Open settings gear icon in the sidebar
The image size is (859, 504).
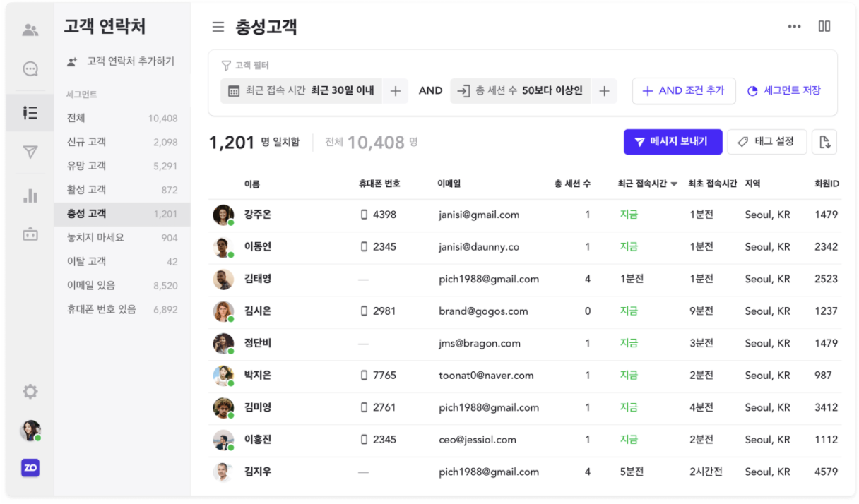click(30, 392)
